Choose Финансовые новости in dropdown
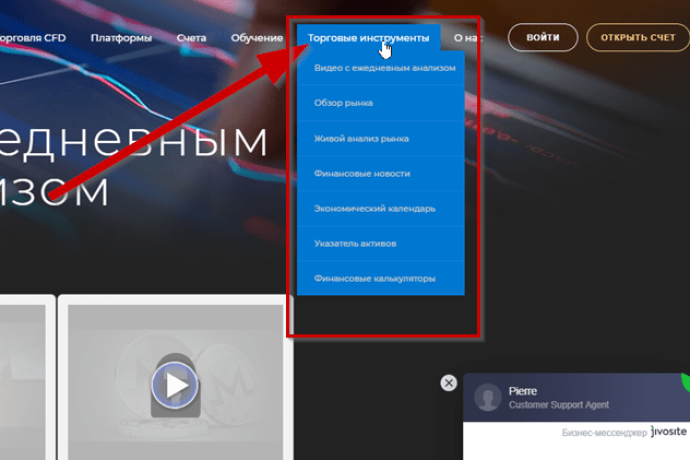This screenshot has width=690, height=460. click(x=381, y=173)
